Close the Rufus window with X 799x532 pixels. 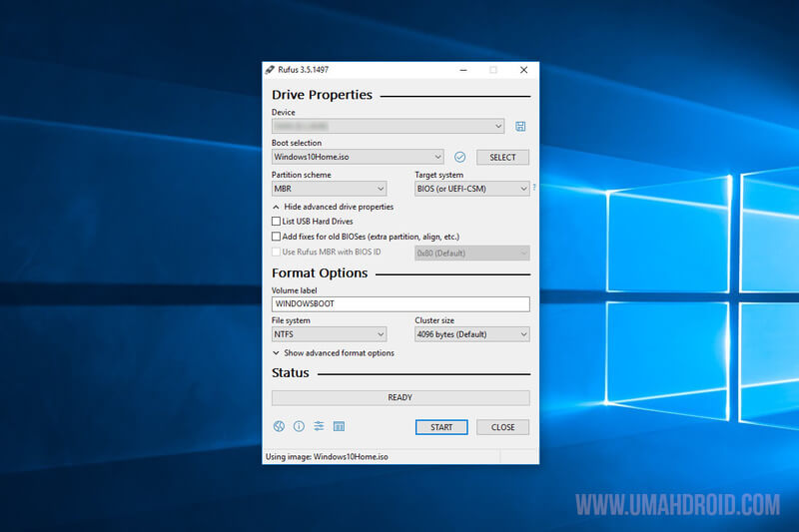tap(523, 70)
